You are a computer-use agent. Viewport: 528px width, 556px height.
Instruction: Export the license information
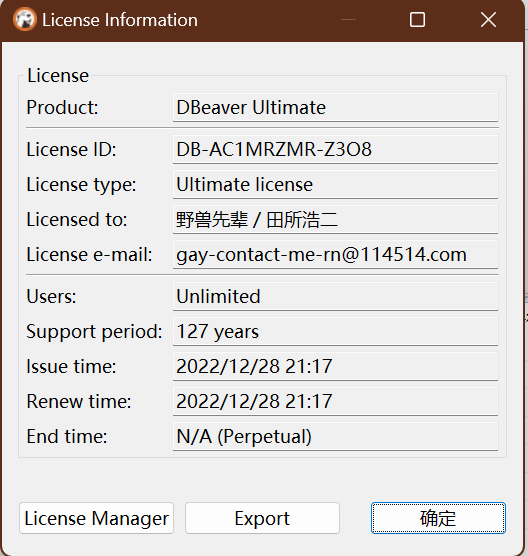tap(262, 518)
